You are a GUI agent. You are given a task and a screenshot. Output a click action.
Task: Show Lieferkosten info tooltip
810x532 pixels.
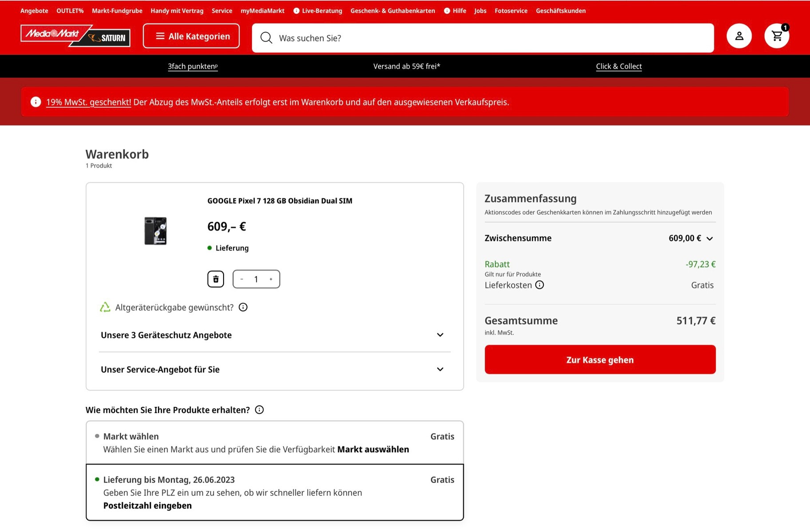539,285
